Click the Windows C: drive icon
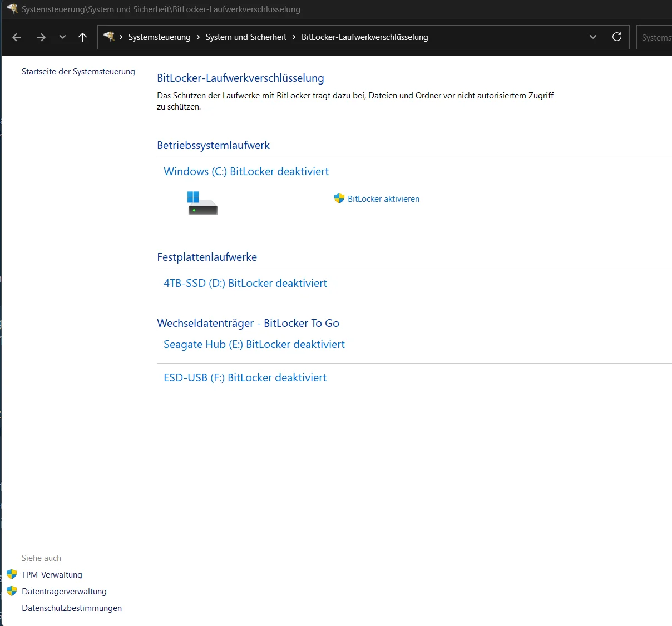This screenshot has height=626, width=672. click(202, 203)
